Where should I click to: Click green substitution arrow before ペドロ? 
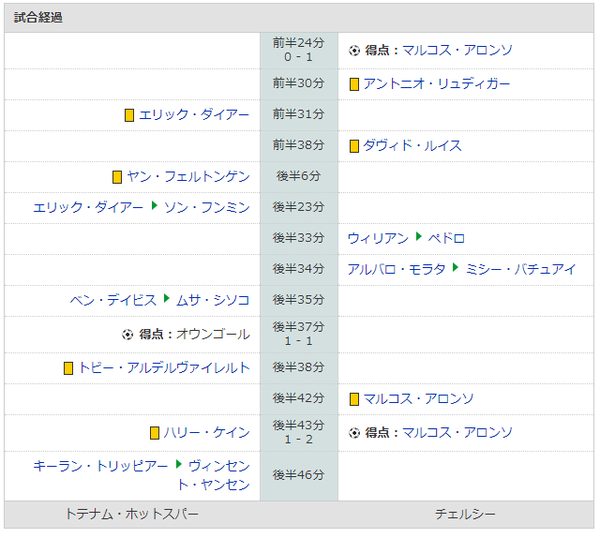coord(418,236)
